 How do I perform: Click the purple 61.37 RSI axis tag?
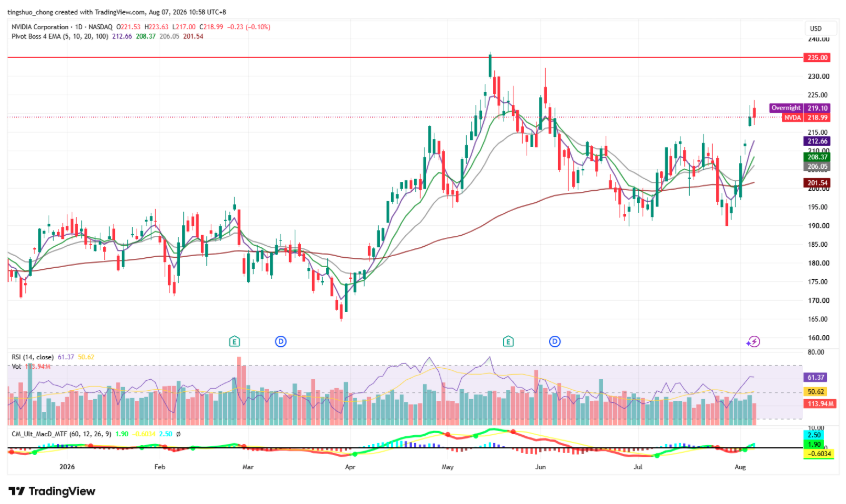(815, 377)
